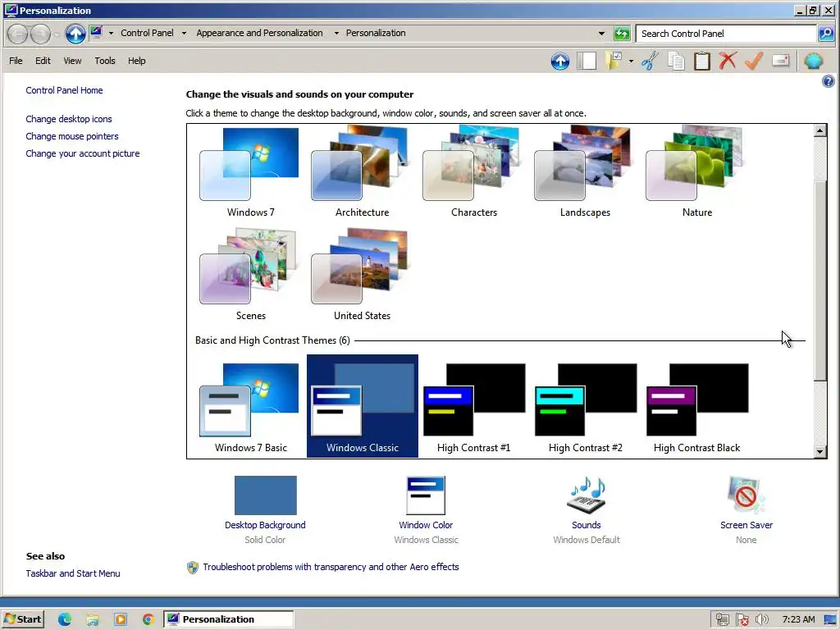Click the network tray icon

722,620
